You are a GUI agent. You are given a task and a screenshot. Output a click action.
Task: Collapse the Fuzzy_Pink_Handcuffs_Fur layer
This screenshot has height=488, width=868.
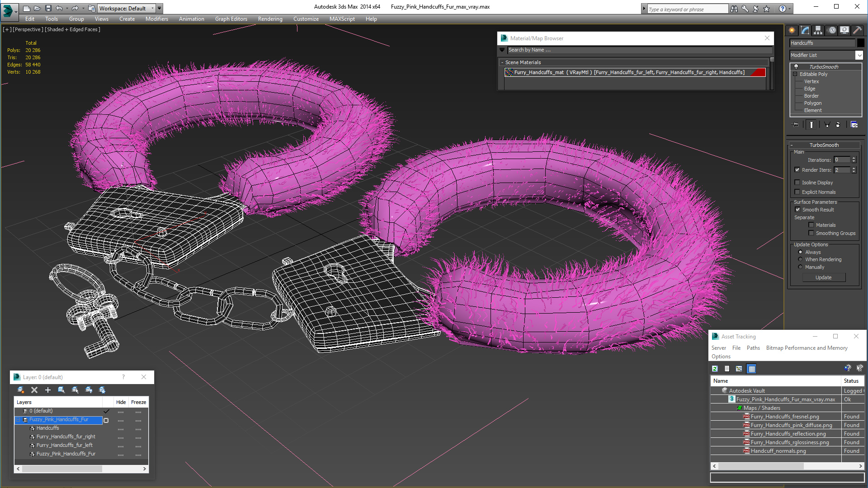click(18, 420)
